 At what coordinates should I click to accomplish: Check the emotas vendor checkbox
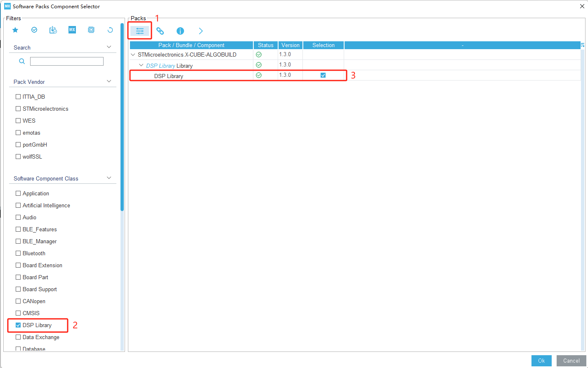18,133
